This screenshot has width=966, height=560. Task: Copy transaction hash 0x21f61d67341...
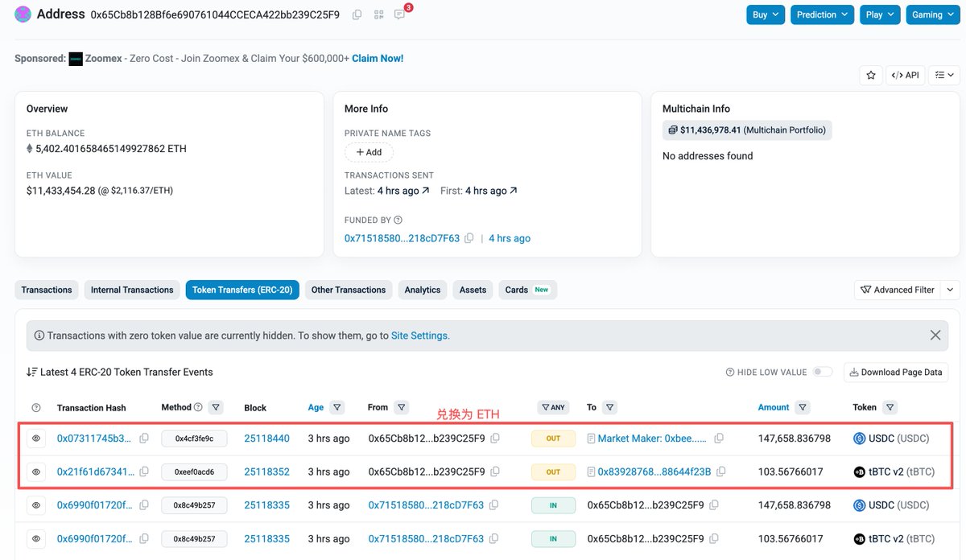tap(144, 471)
